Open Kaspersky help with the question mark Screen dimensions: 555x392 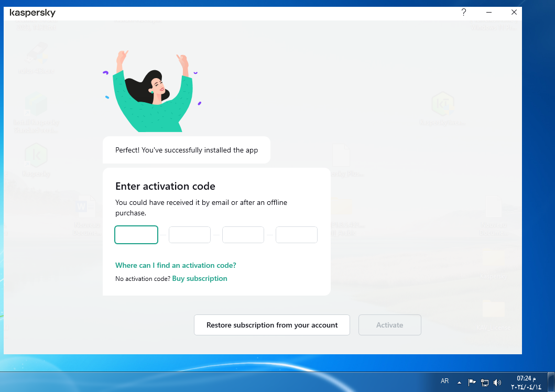coord(464,13)
